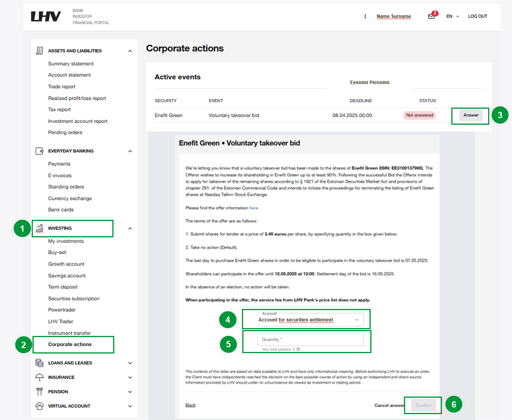Open the EN language dropdown
Image resolution: width=512 pixels, height=420 pixels.
click(453, 16)
